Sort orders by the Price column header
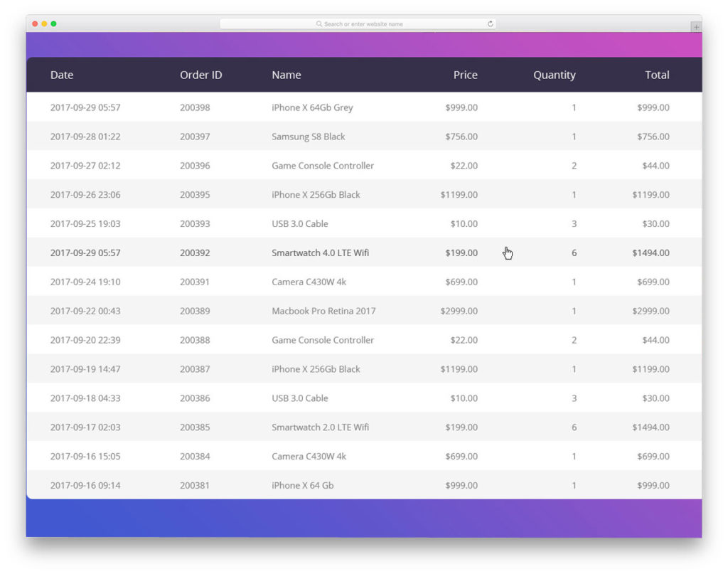The width and height of the screenshot is (728, 574). [x=466, y=75]
